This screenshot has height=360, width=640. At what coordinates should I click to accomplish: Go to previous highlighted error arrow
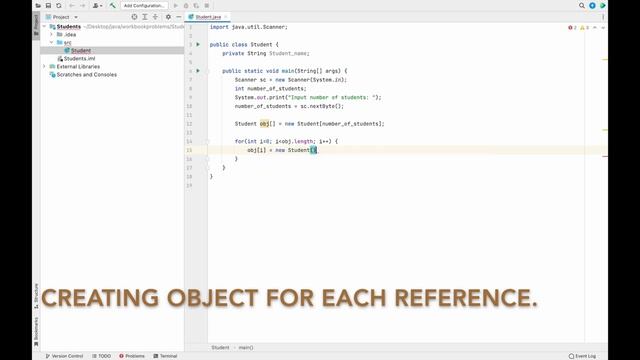pos(595,27)
